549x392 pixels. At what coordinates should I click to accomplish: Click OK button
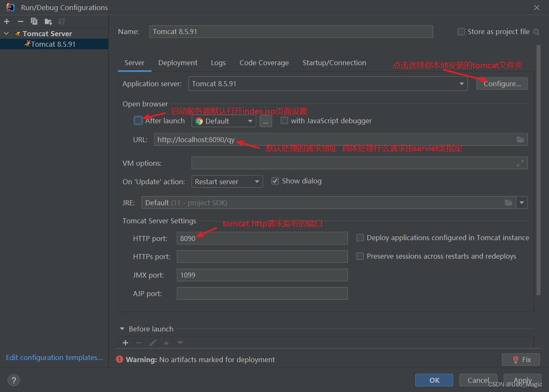434,380
